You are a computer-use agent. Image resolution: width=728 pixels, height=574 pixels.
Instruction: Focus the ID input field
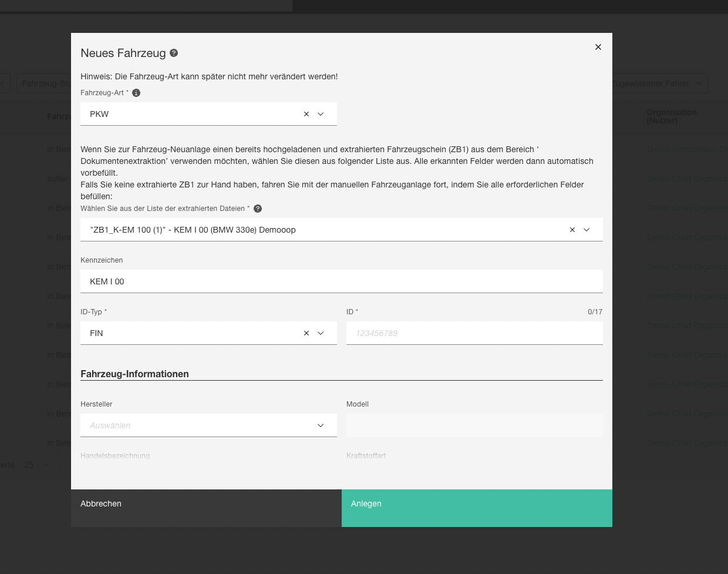pos(474,333)
